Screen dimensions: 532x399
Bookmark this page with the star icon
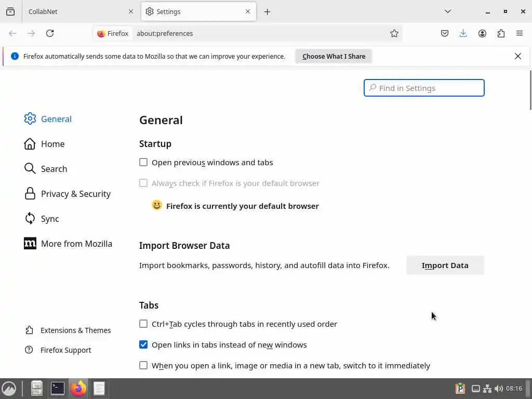point(394,33)
